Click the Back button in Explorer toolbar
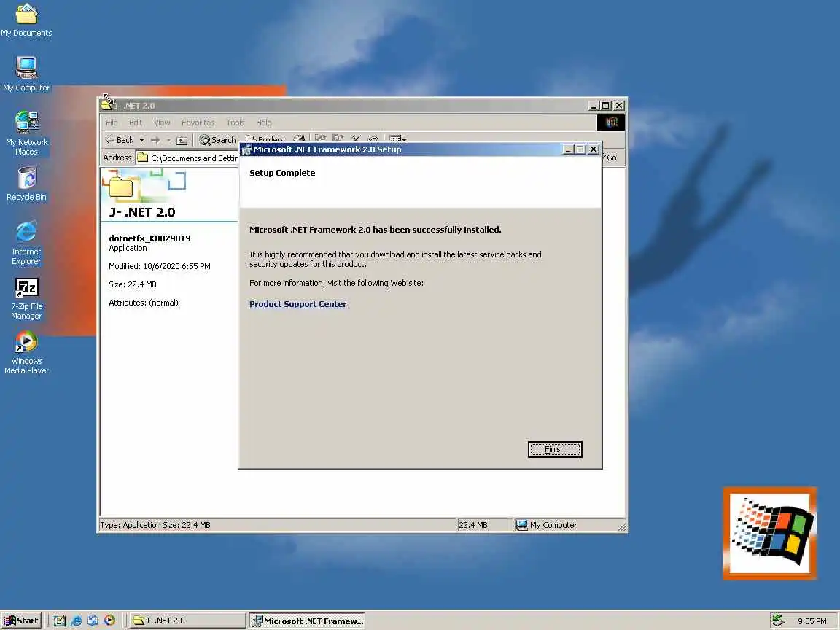The height and width of the screenshot is (630, 840). tap(120, 140)
